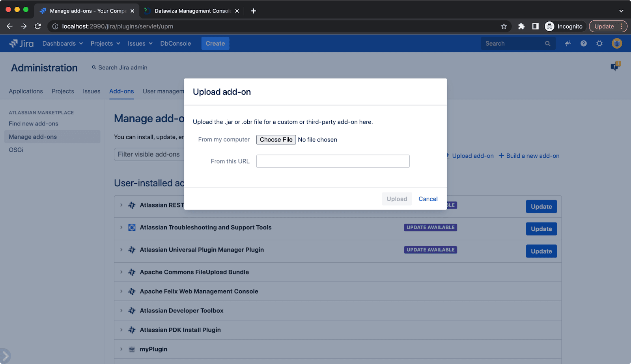Image resolution: width=631 pixels, height=364 pixels.
Task: Expand the myPlugin row
Action: point(121,349)
